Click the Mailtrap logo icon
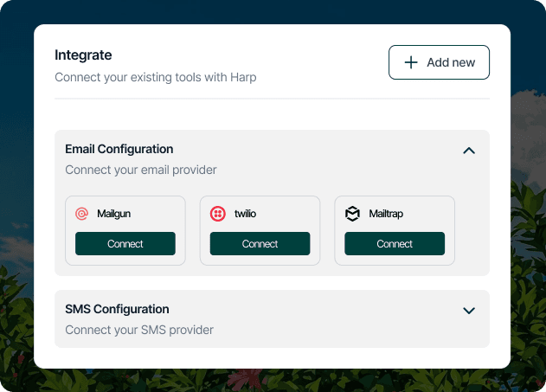Screen dimensions: 546x392 (352, 214)
